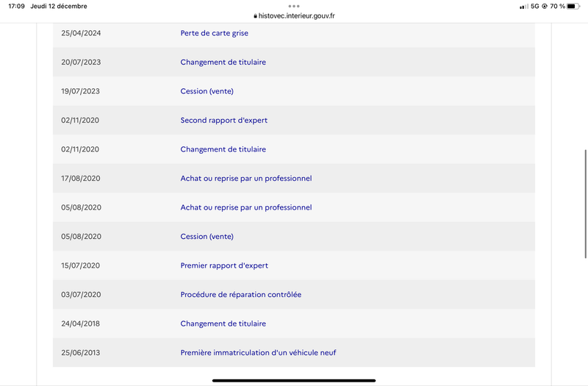Screen dimensions: 588x386
Task: Select Cession (vente) dated 19/07/2023
Action: pos(207,91)
